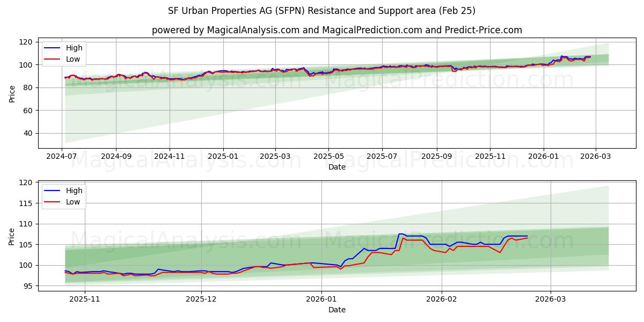
Task: Click the Price axis label on top chart
Action: 12,93
